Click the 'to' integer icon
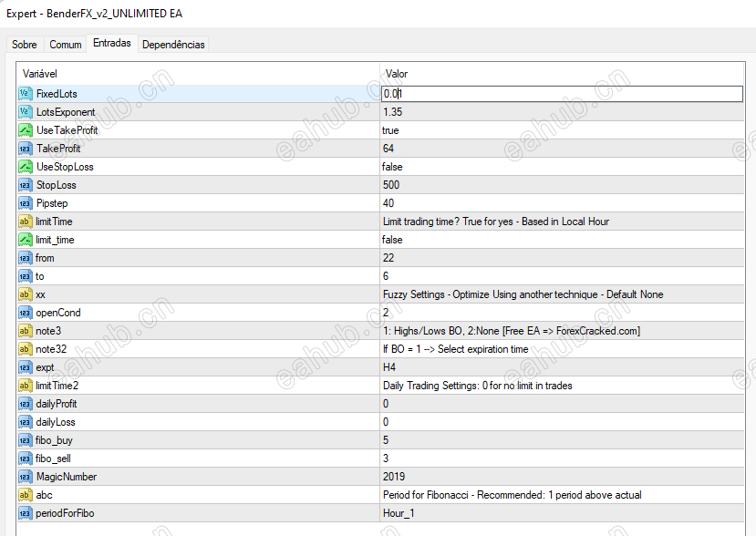The height and width of the screenshot is (536, 756). [25, 276]
